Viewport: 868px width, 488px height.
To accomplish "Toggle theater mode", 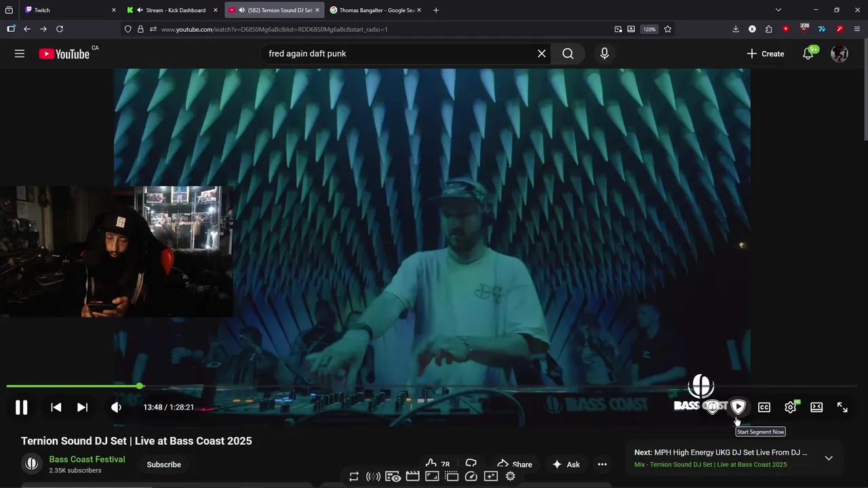I will pos(816,407).
